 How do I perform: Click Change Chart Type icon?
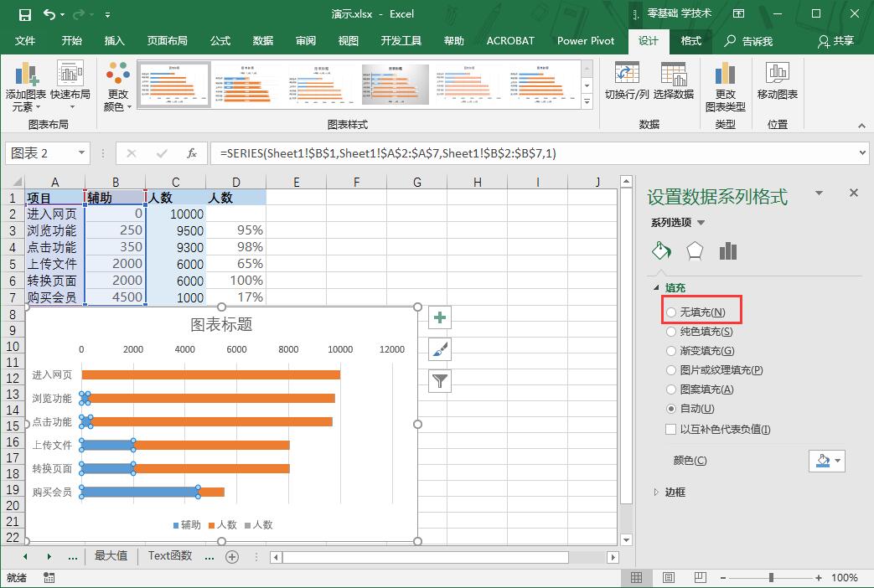[725, 74]
